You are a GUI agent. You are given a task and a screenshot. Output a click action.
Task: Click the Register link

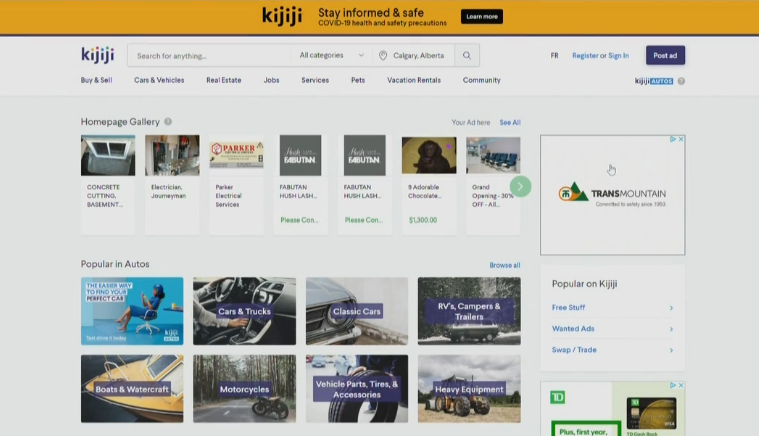[x=585, y=56]
